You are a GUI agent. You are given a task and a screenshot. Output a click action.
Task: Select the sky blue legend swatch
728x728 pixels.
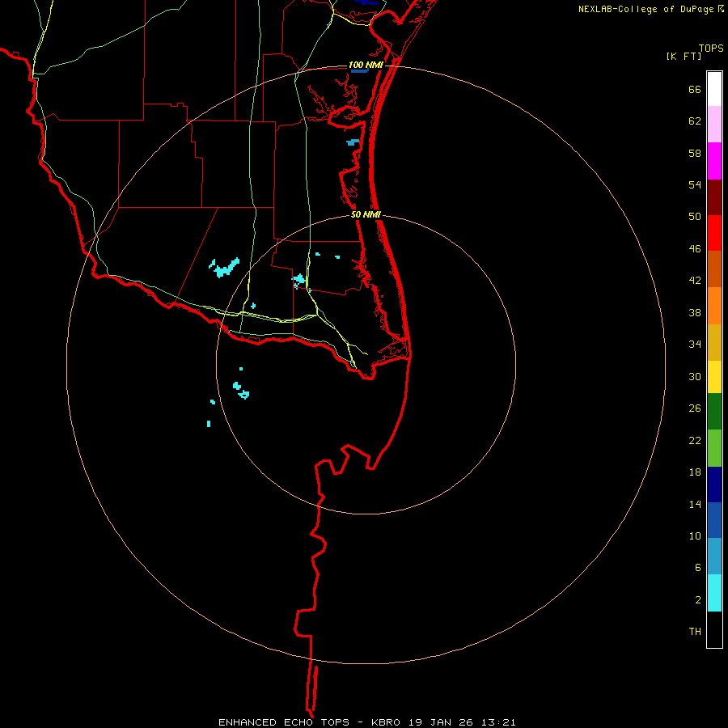[714, 556]
